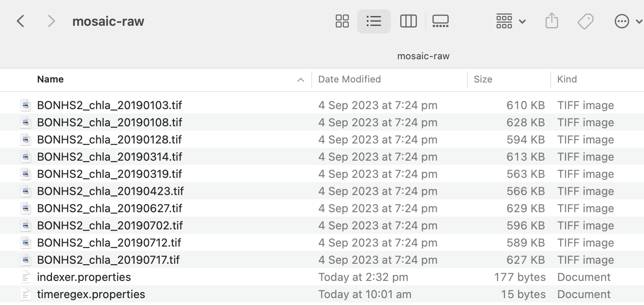Viewport: 644px width, 305px height.
Task: Select BONHS2_chla_20190103.tif file
Action: pyautogui.click(x=110, y=105)
